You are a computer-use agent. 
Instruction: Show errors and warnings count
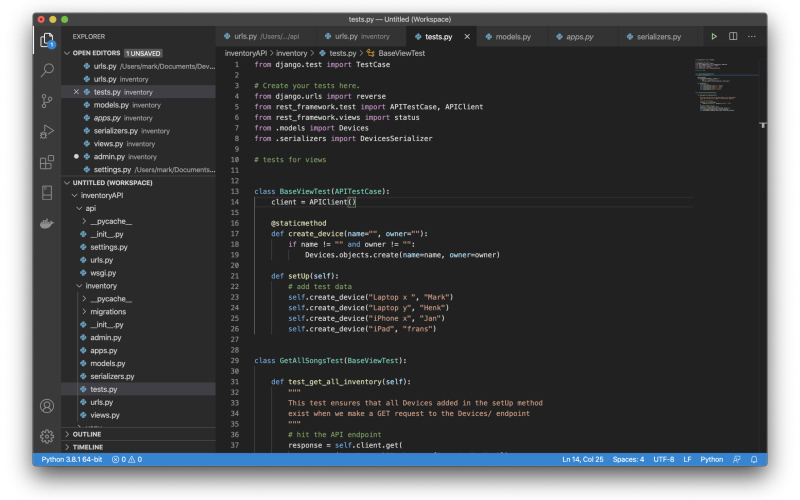[127, 460]
